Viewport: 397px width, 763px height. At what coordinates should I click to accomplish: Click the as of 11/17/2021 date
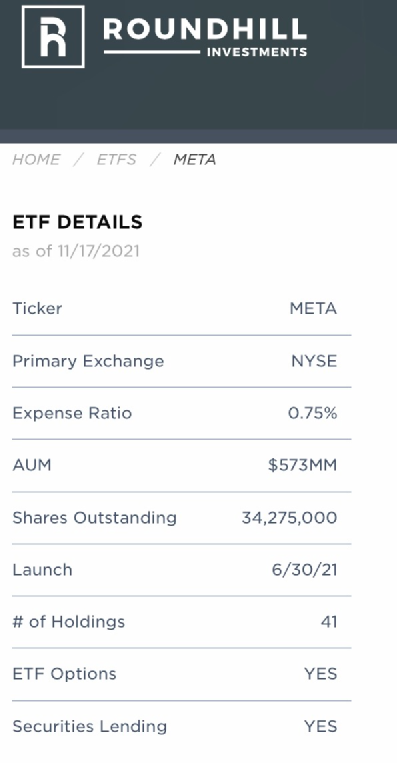click(76, 251)
